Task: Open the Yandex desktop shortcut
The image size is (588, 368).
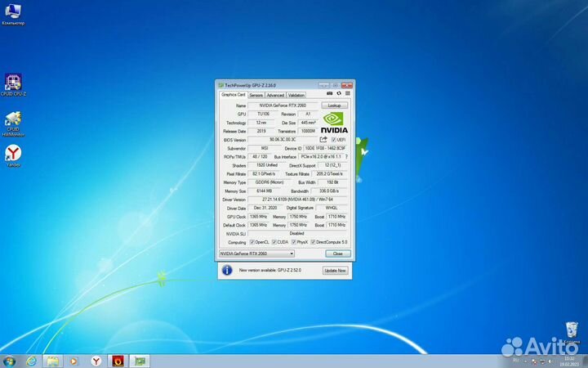Action: tap(13, 155)
